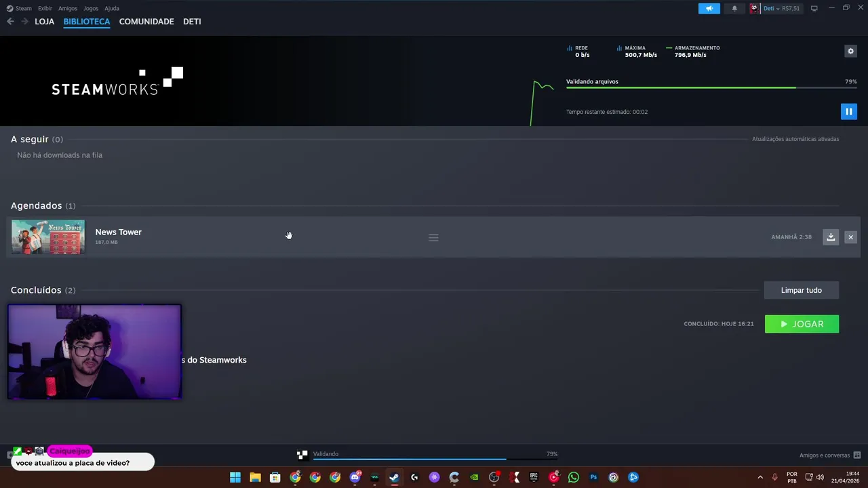Open Amigos e conversas
The width and height of the screenshot is (868, 488).
pyautogui.click(x=830, y=455)
